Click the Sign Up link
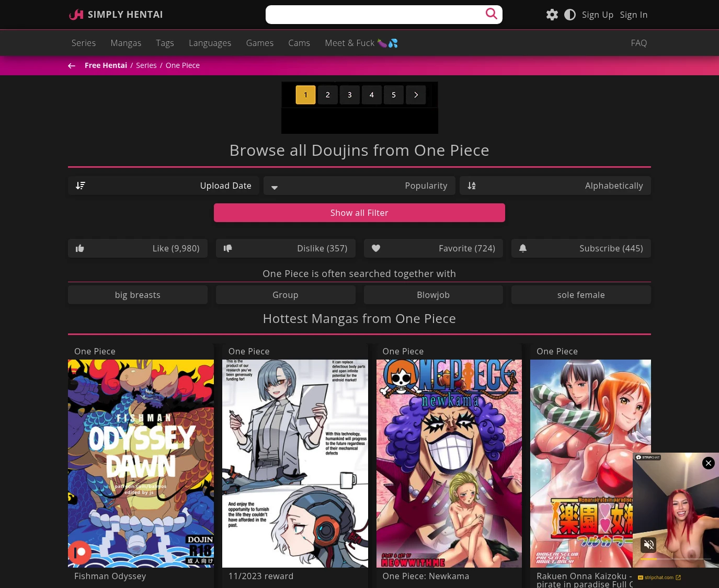The image size is (719, 588). [598, 15]
